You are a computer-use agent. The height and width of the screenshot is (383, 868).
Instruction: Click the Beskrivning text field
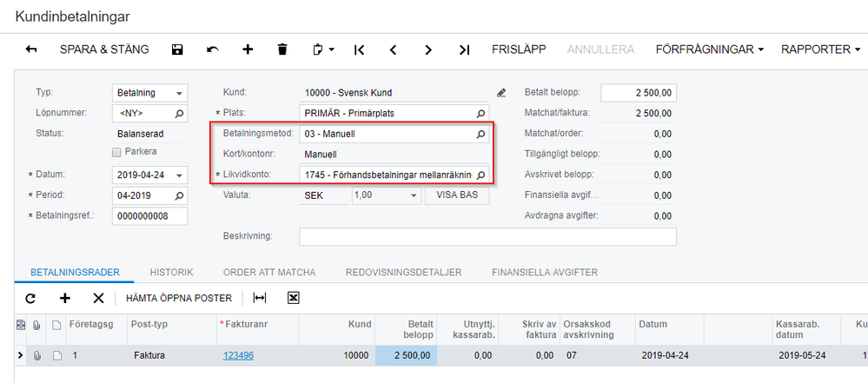(x=487, y=236)
